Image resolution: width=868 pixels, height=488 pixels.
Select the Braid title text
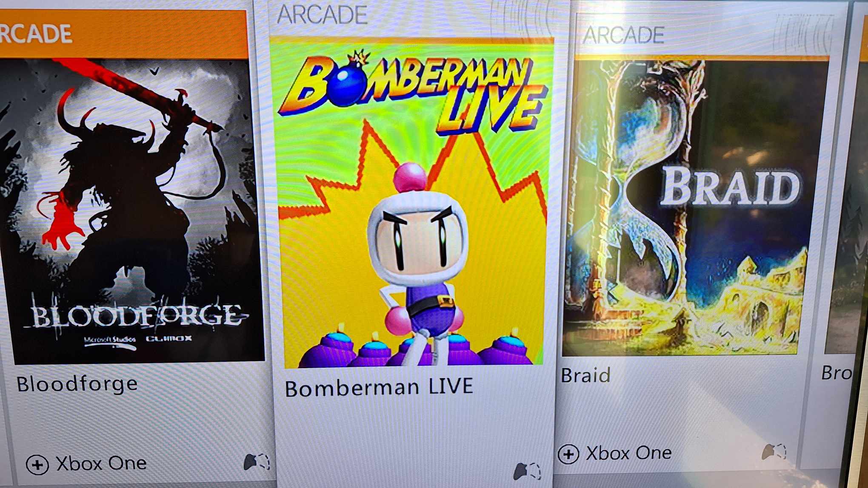[x=585, y=375]
